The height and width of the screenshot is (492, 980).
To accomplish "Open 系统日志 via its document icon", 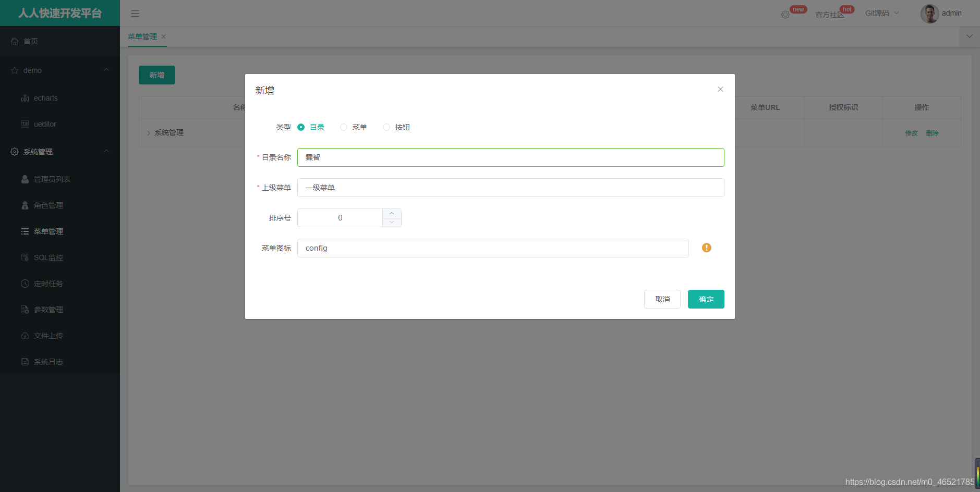I will tap(25, 361).
